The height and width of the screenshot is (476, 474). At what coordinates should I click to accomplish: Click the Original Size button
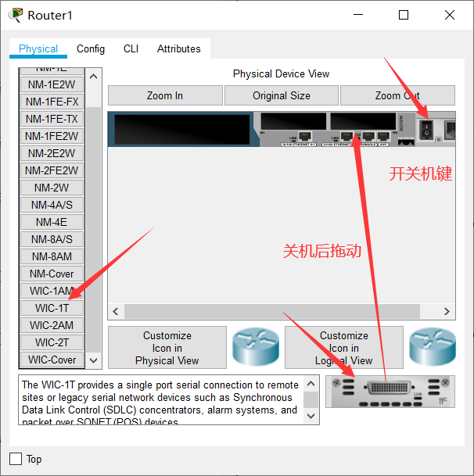coord(282,95)
